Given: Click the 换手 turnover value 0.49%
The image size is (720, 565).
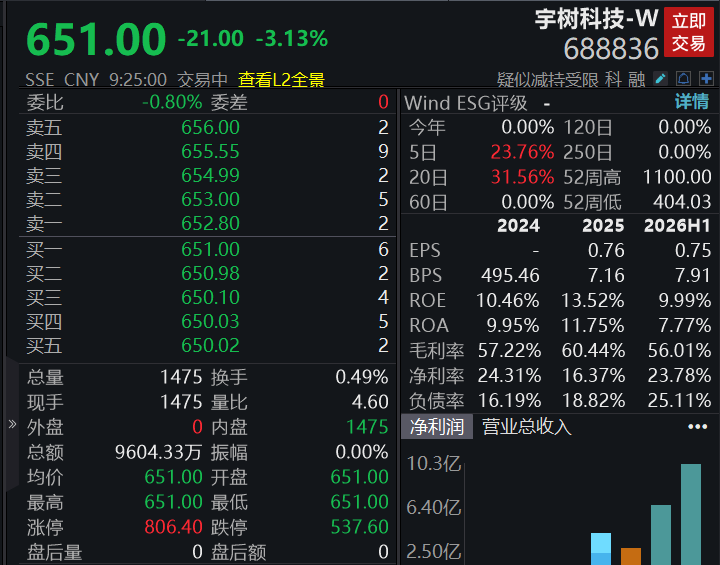Looking at the screenshot, I should click(x=362, y=377).
